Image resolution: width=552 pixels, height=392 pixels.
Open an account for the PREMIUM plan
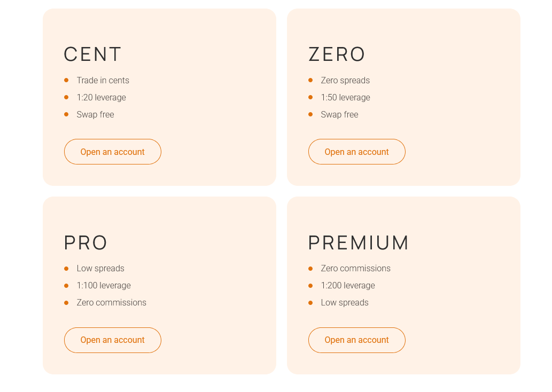tap(356, 340)
